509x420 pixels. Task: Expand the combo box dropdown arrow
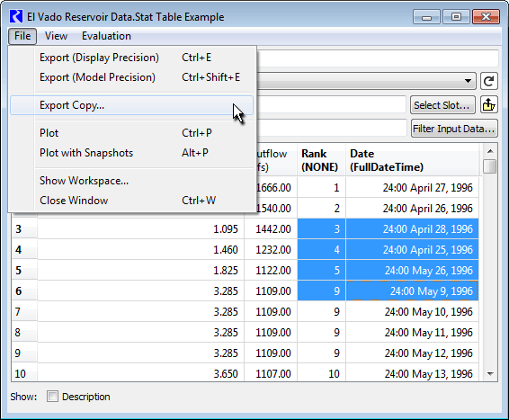[x=468, y=81]
